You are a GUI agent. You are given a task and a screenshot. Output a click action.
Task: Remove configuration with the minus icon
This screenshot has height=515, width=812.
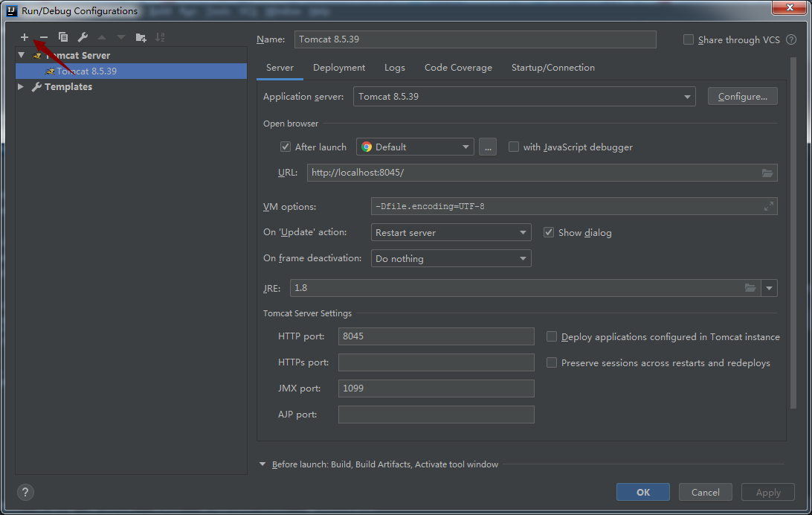(x=43, y=36)
